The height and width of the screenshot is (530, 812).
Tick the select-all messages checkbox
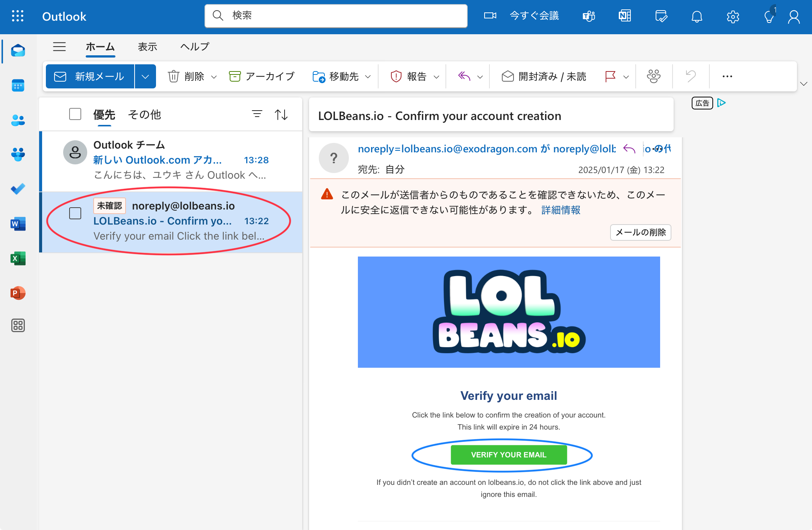tap(75, 114)
